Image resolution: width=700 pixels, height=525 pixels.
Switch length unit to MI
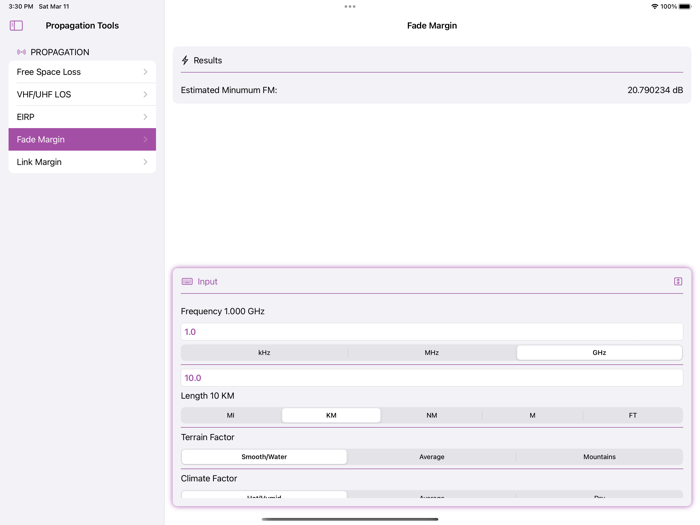coord(231,415)
